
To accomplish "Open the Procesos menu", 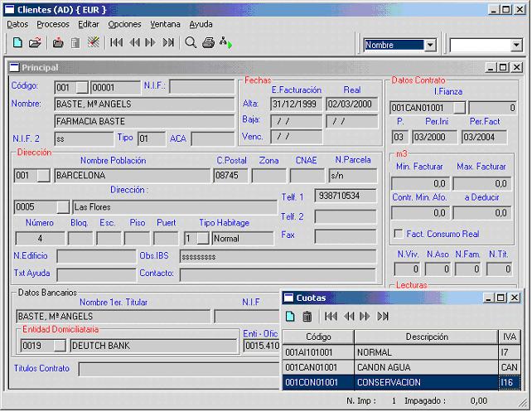I will (x=53, y=24).
